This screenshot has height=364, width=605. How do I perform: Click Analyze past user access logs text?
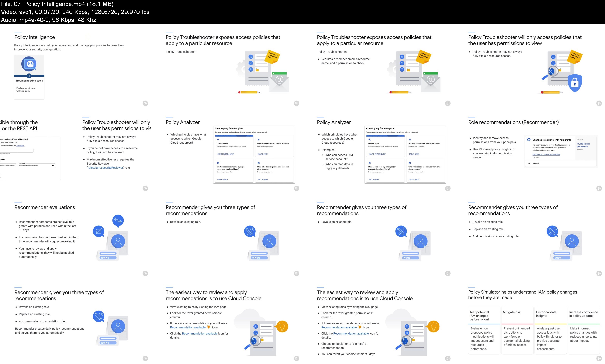click(549, 339)
